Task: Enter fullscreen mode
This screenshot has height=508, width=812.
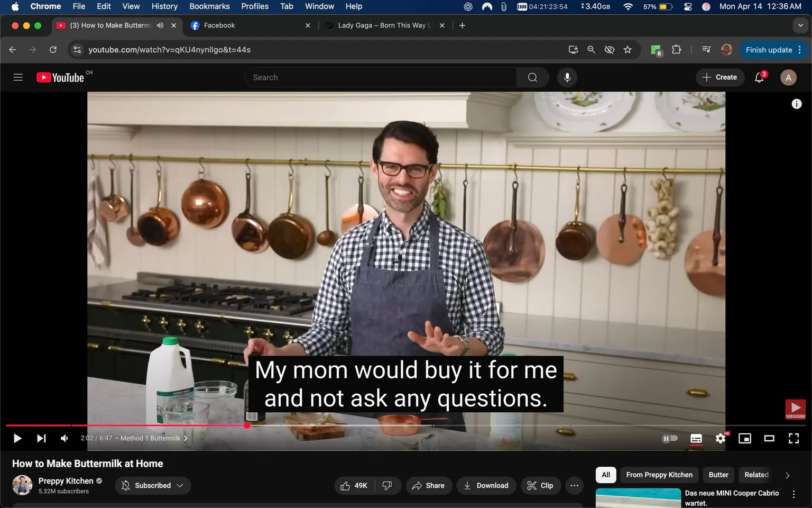Action: click(x=793, y=438)
